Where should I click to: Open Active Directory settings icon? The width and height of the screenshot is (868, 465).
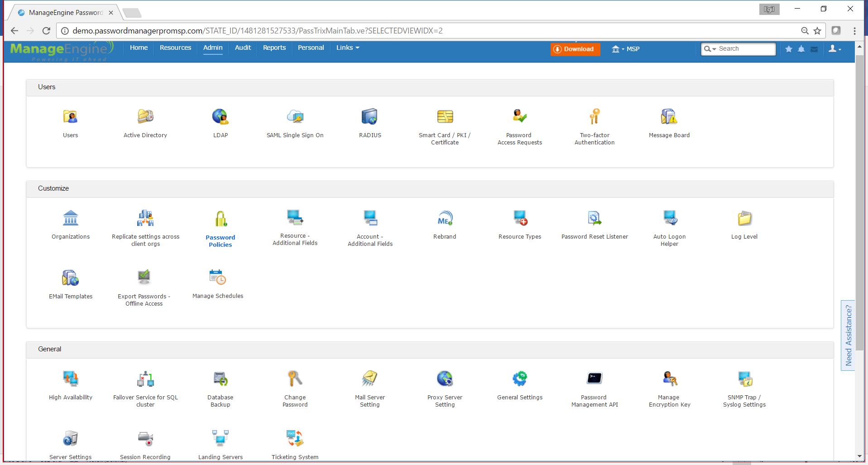[145, 117]
